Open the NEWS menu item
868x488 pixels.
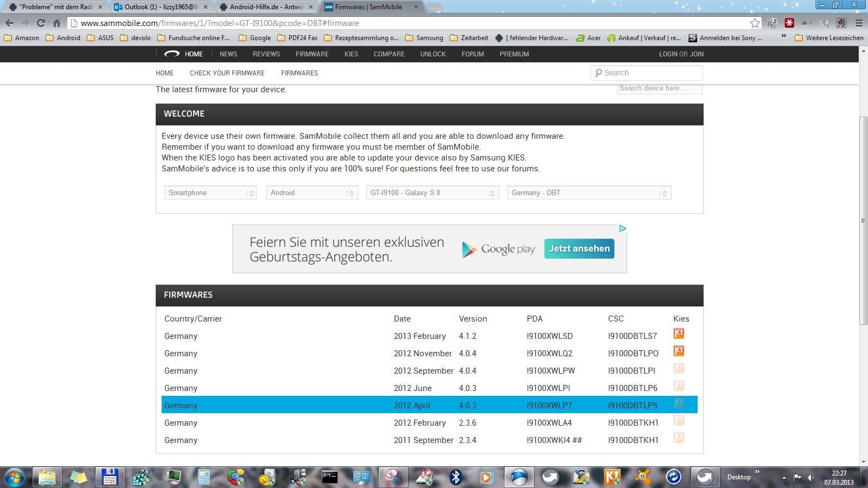[228, 54]
